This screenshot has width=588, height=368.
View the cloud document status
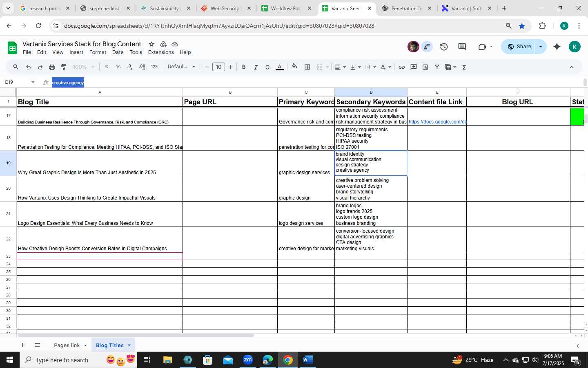(x=175, y=44)
